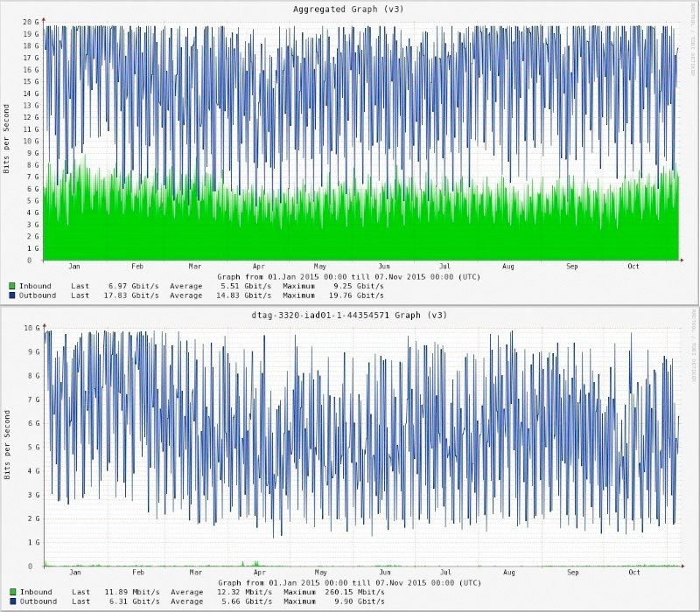Click the blue Outbound swatch in dtag legend
This screenshot has height=612, width=700.
point(12,602)
